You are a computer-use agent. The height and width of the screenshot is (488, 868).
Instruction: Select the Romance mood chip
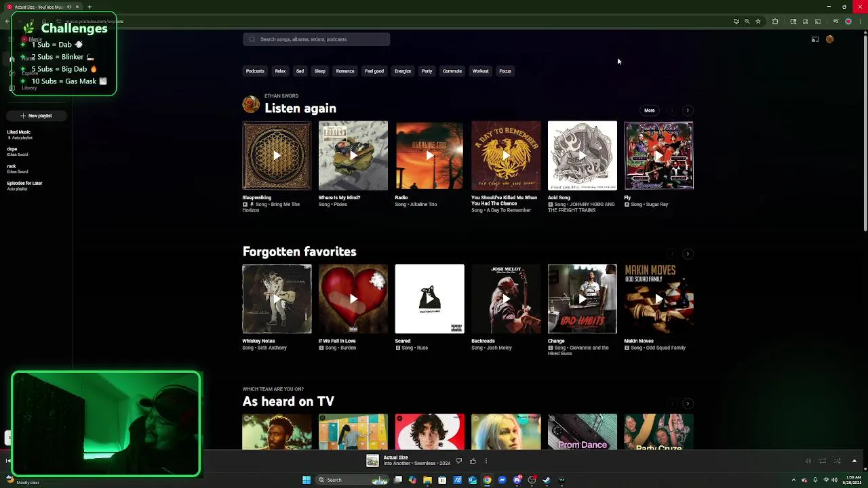345,71
